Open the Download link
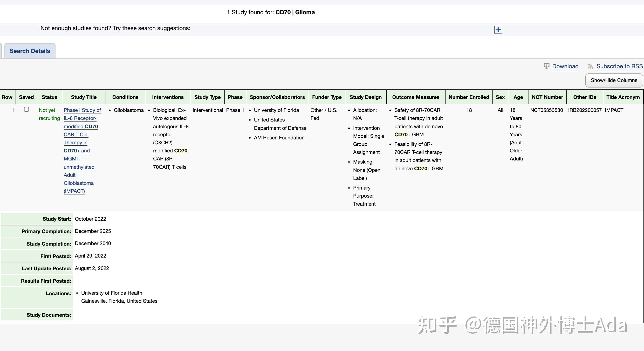The image size is (644, 351). [565, 66]
